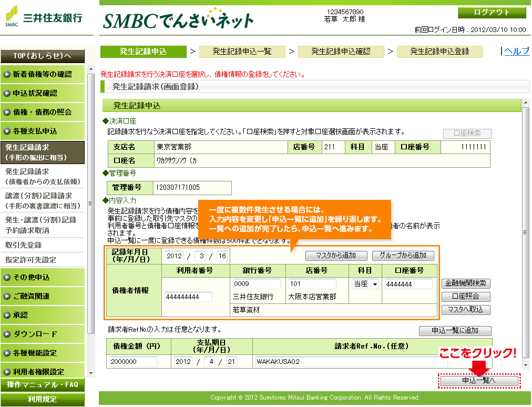
Task: Open 新着債権等の確認 menu
Action: (x=43, y=74)
